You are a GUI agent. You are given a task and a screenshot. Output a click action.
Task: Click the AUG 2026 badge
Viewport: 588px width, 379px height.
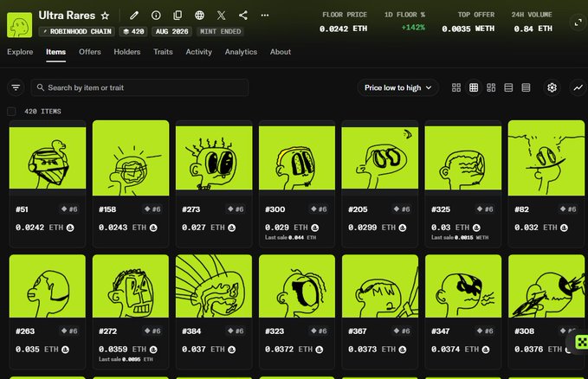(x=171, y=31)
